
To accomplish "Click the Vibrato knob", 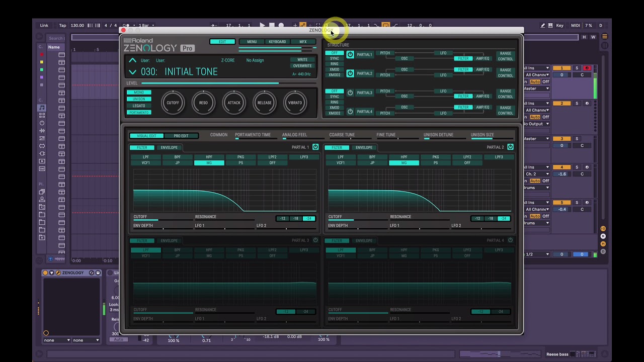I will 295,103.
